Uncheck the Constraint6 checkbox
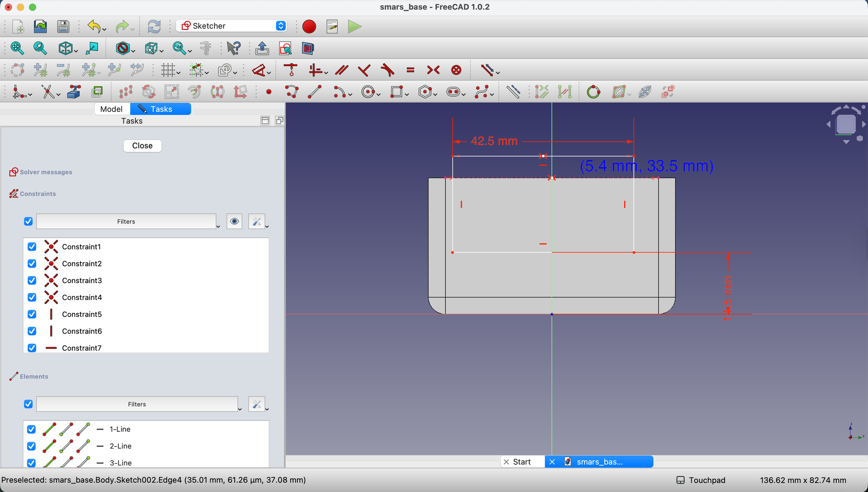 (x=32, y=331)
